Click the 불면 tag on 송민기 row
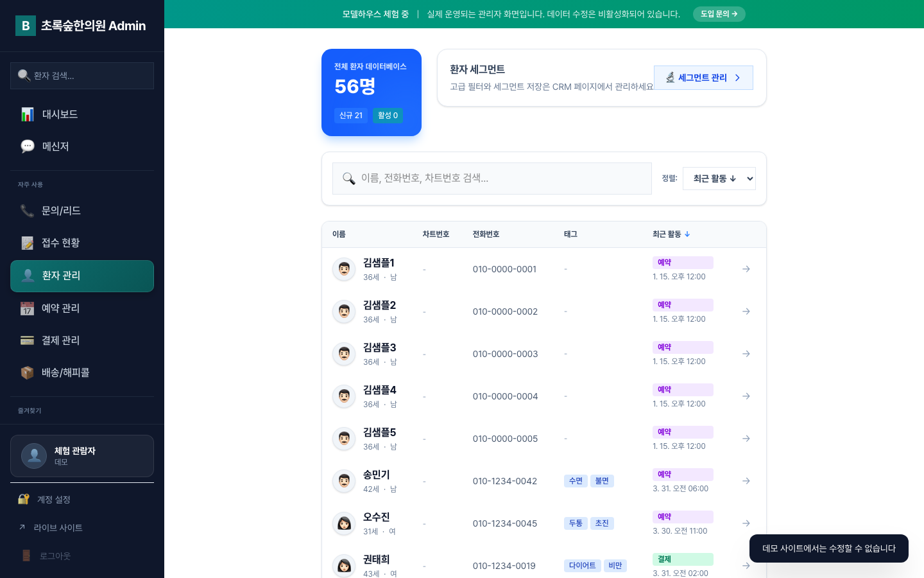This screenshot has width=924, height=578. (602, 481)
